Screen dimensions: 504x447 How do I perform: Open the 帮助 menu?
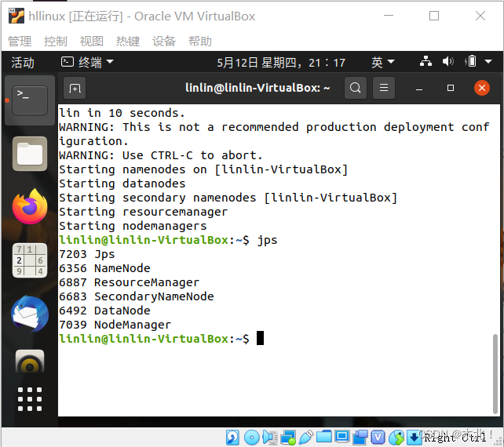[x=200, y=41]
